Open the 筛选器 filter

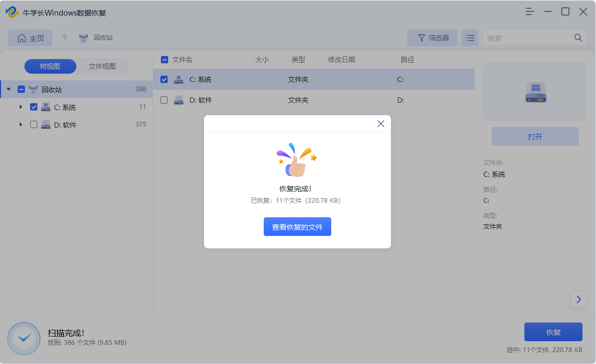[x=432, y=37]
